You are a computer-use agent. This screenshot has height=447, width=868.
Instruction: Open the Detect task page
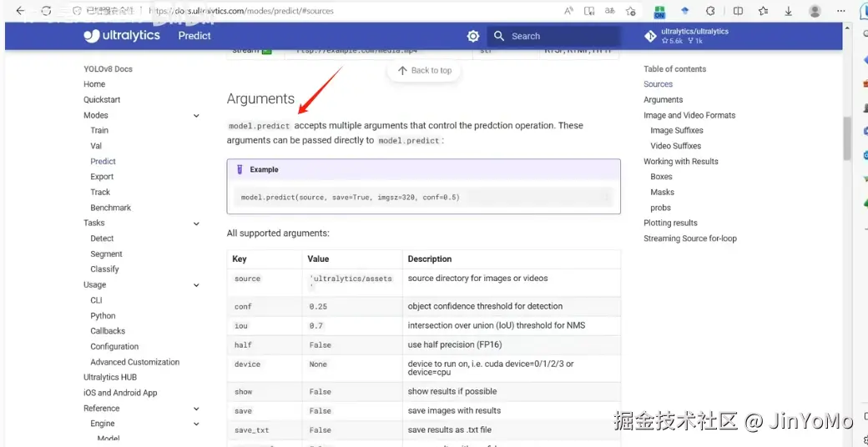point(102,239)
